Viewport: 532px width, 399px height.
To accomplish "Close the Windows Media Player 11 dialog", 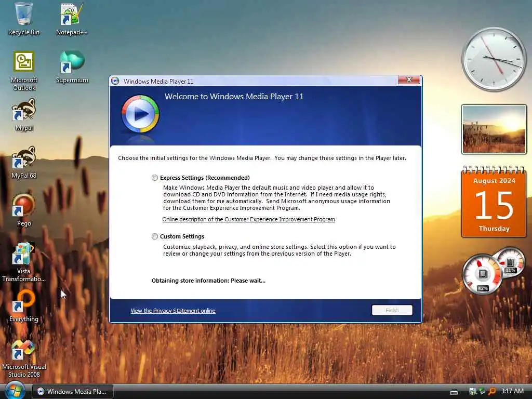I will (409, 79).
